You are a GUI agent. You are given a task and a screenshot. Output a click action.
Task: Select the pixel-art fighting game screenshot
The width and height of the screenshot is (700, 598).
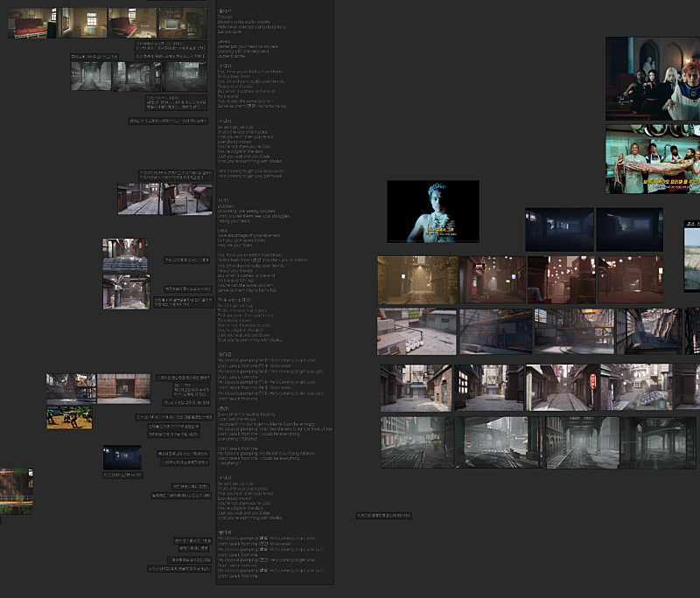[69, 418]
